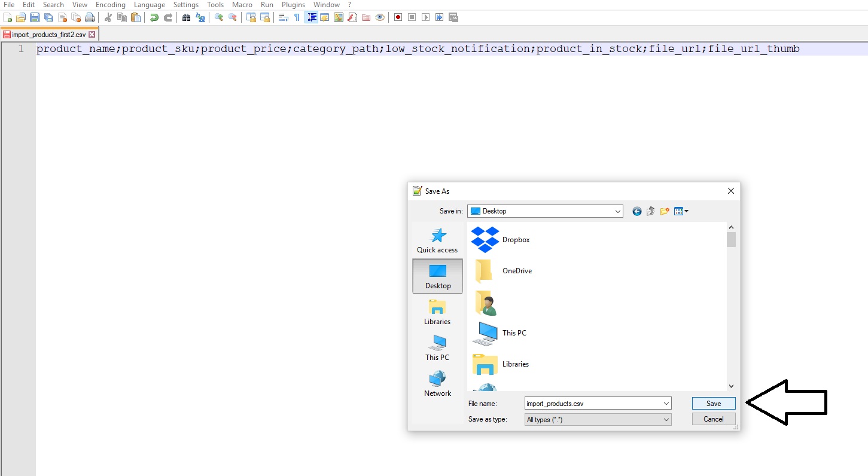Click the Close All toolbar icon
Image resolution: width=868 pixels, height=476 pixels.
(x=76, y=17)
